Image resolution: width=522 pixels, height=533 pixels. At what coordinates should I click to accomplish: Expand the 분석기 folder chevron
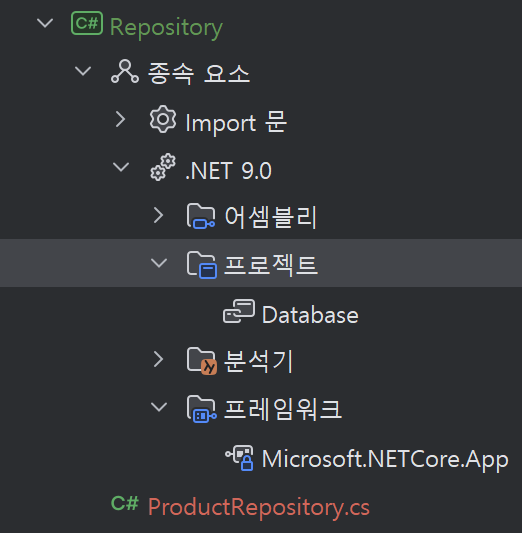click(158, 359)
